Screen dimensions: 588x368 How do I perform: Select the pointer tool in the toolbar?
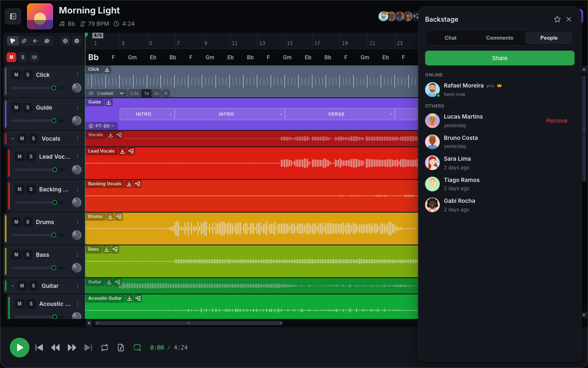[x=13, y=41]
